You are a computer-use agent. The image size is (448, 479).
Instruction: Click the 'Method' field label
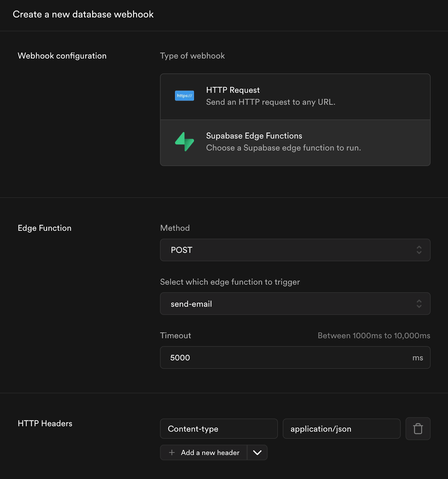pyautogui.click(x=175, y=228)
